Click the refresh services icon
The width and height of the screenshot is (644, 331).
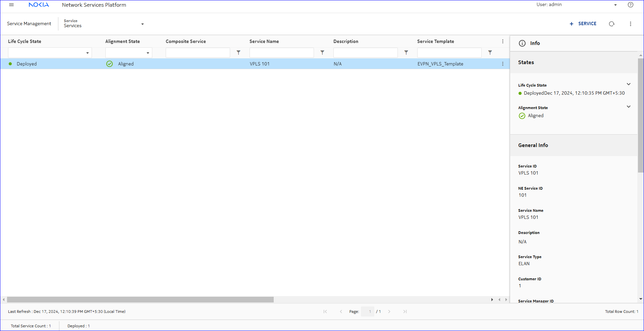click(x=612, y=24)
